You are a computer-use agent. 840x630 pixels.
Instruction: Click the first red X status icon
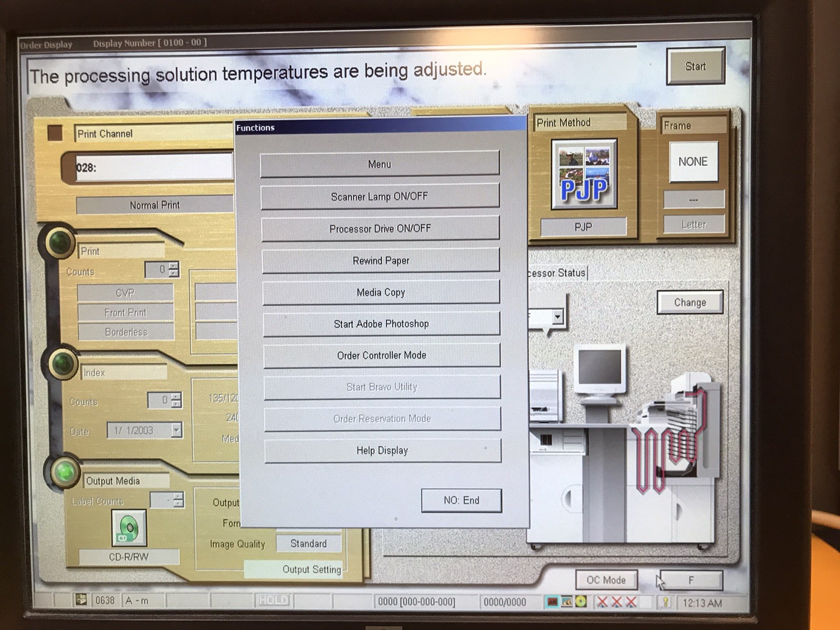click(603, 602)
